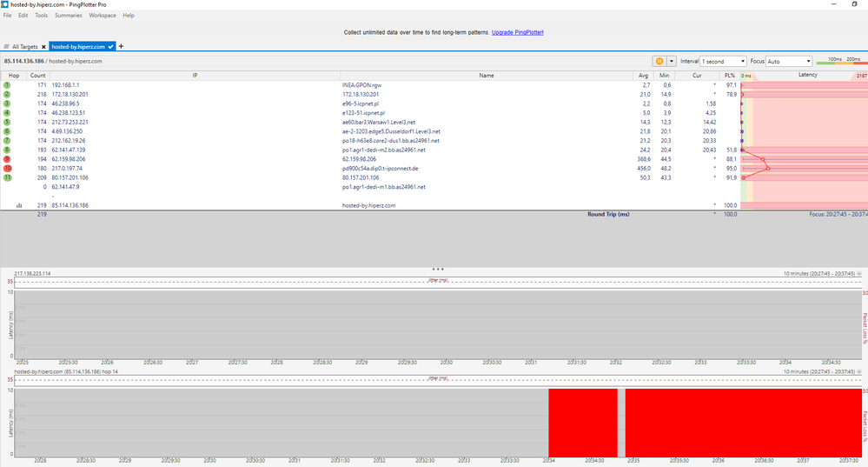The height and width of the screenshot is (467, 868).
Task: Switch to the All Targets tab
Action: point(25,47)
